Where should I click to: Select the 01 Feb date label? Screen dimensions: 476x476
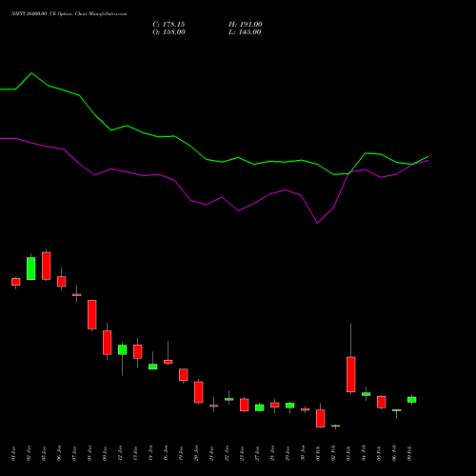[318, 453]
